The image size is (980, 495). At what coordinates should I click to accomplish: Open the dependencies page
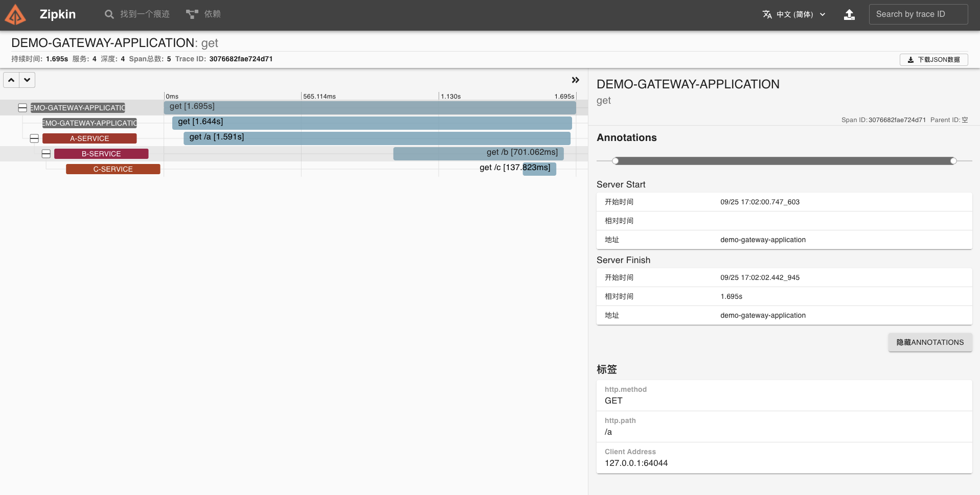tap(203, 14)
